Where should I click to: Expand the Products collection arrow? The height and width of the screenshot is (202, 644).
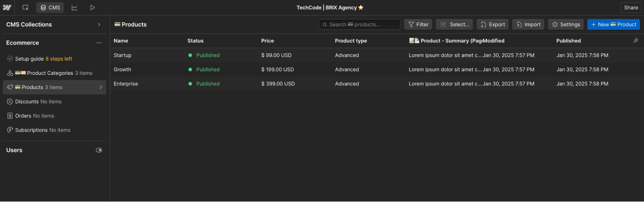coord(101,87)
